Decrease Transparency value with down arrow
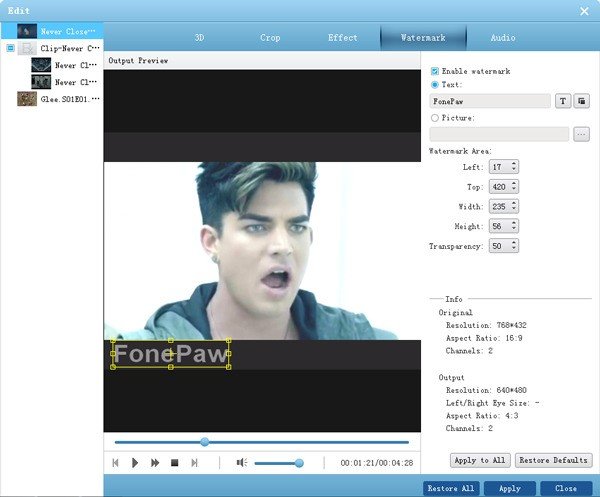The height and width of the screenshot is (497, 600). [514, 249]
